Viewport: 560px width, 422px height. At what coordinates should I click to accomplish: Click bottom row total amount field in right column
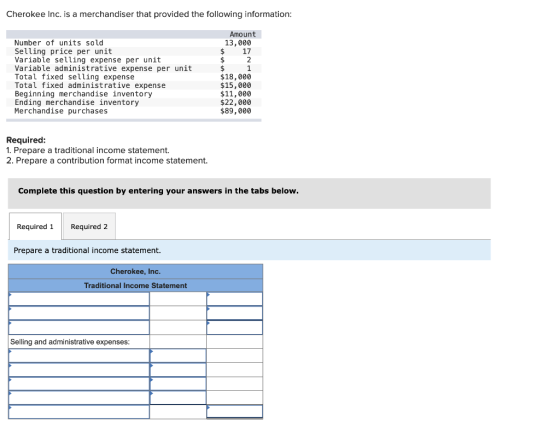pos(235,411)
